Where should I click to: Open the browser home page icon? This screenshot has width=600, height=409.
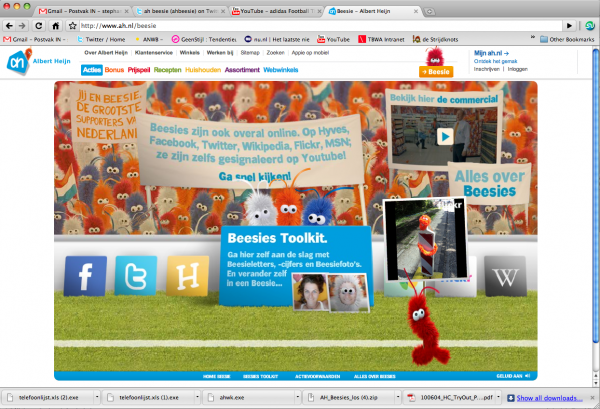(56, 26)
